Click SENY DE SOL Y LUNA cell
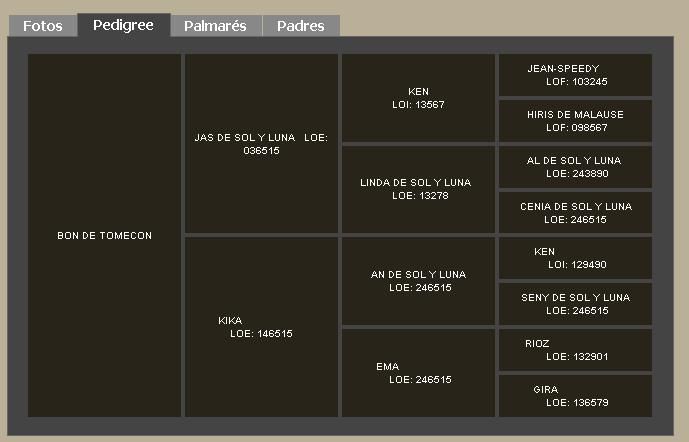The height and width of the screenshot is (442, 689). click(x=575, y=304)
